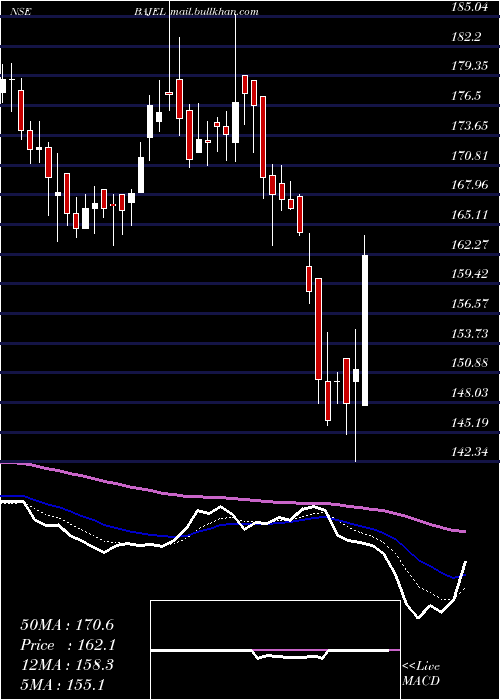Screen dimensions: 500x700
Task: Click the <<Live MACD label
Action: click(421, 673)
